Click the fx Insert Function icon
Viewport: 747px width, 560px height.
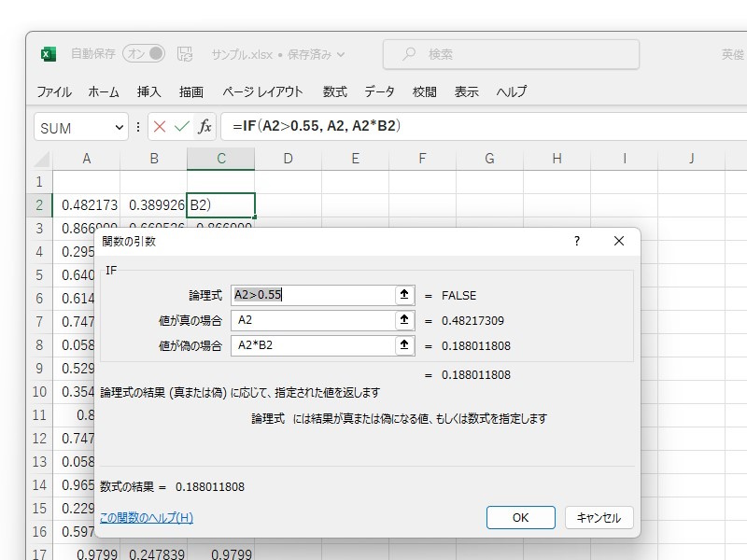(x=205, y=126)
